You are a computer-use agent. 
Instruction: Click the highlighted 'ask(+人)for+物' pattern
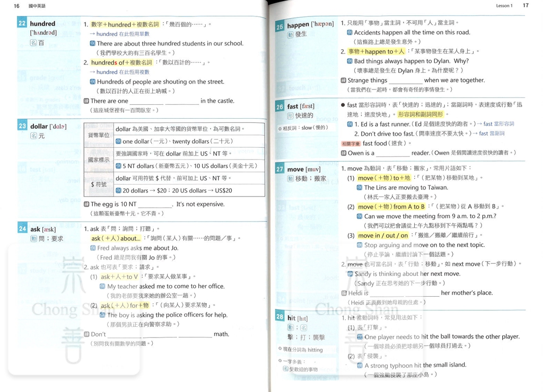click(125, 305)
